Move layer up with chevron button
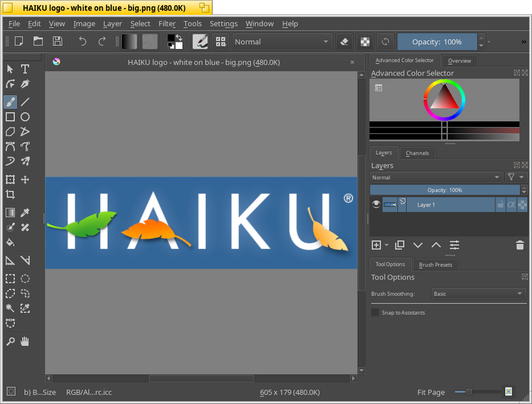 click(x=436, y=245)
